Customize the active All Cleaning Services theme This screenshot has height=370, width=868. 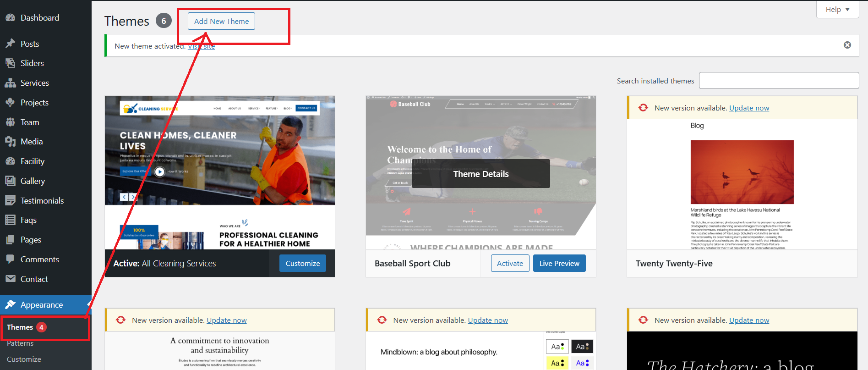[x=302, y=263]
